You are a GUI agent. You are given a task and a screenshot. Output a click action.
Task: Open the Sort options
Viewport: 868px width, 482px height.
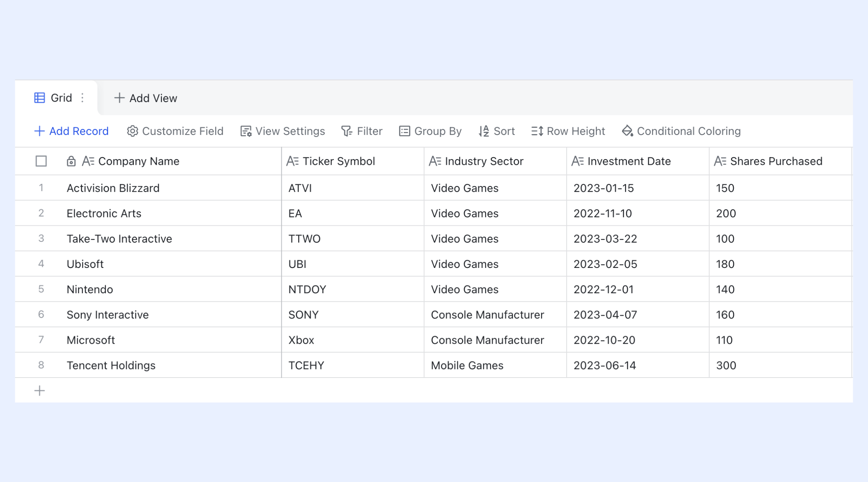tap(497, 131)
